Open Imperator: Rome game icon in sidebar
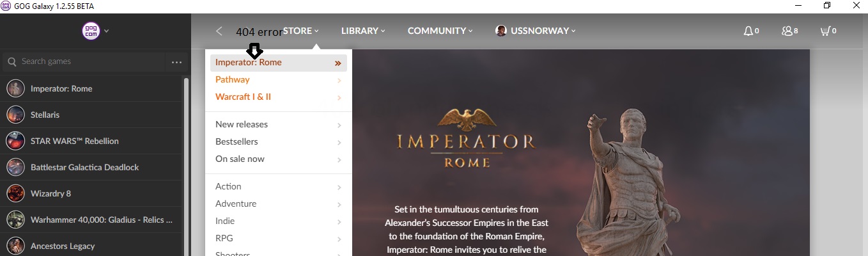 [x=15, y=88]
